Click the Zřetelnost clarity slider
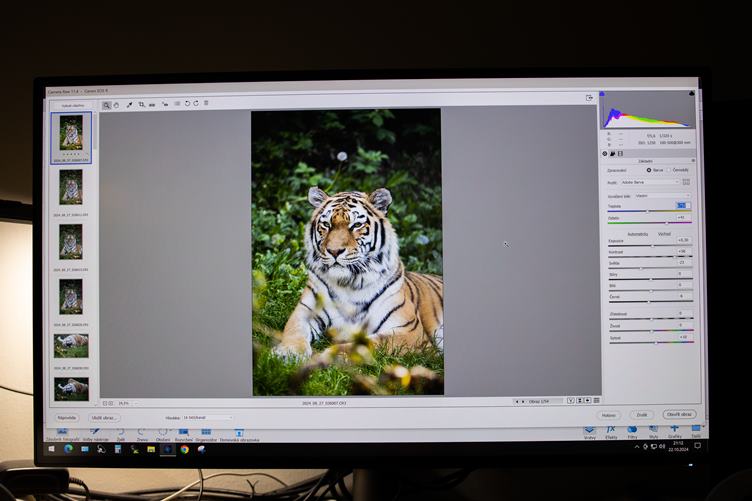The image size is (752, 501). (651, 318)
